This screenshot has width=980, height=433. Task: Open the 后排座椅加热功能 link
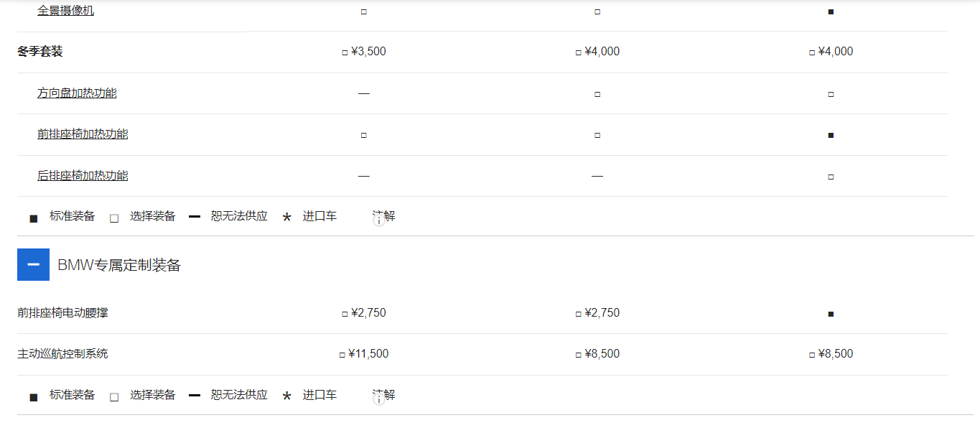pos(83,175)
